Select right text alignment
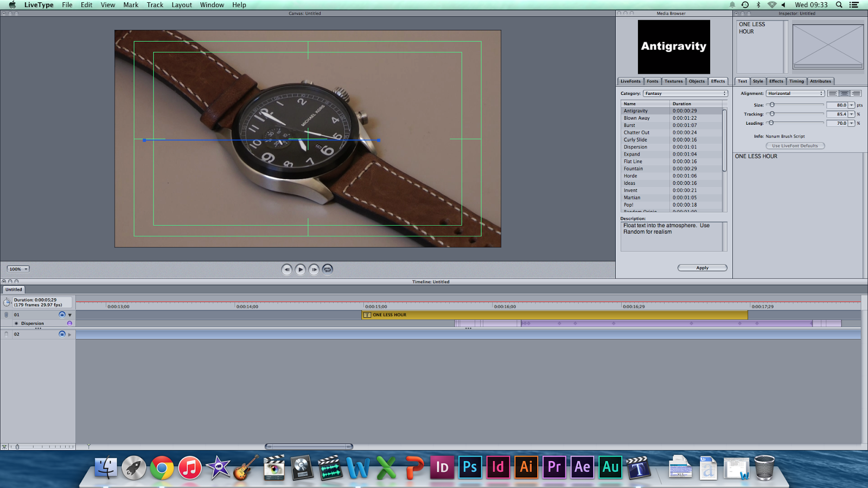The width and height of the screenshot is (868, 488). click(856, 93)
